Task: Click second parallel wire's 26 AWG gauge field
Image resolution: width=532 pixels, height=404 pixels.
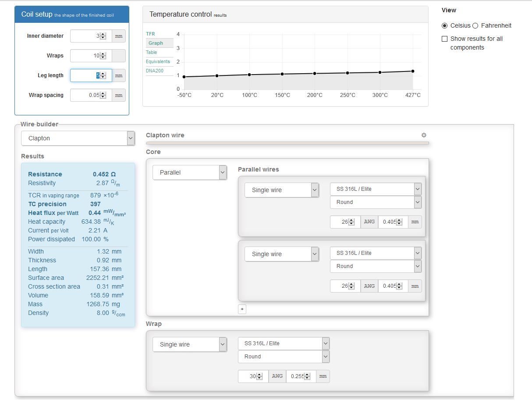Action: [345, 286]
